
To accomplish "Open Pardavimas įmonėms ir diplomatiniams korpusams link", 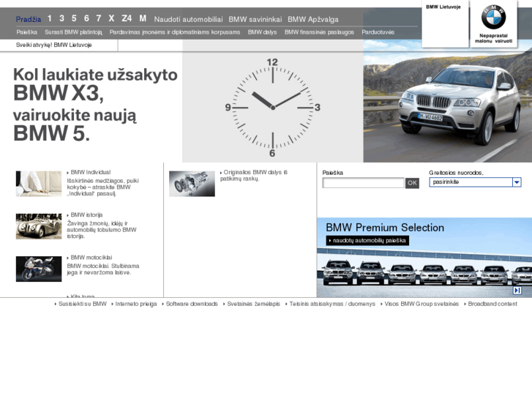I will point(175,32).
